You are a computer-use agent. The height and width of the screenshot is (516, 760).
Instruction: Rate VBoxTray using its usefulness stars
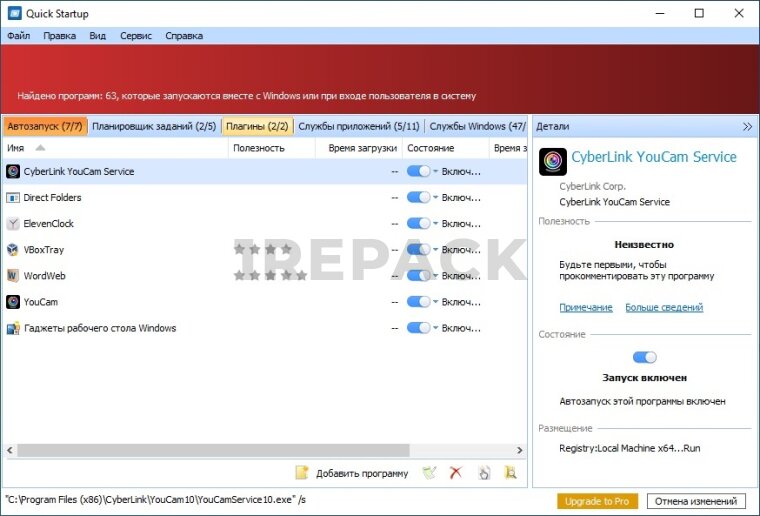[263, 250]
